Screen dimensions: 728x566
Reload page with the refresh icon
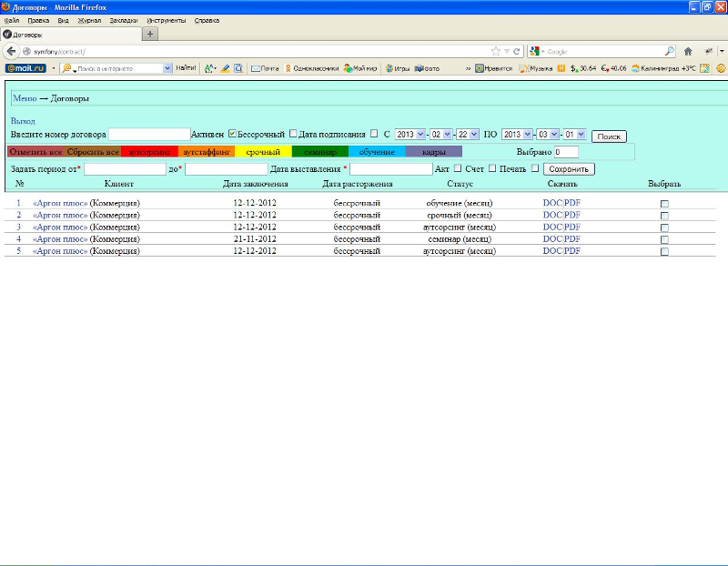pos(517,51)
